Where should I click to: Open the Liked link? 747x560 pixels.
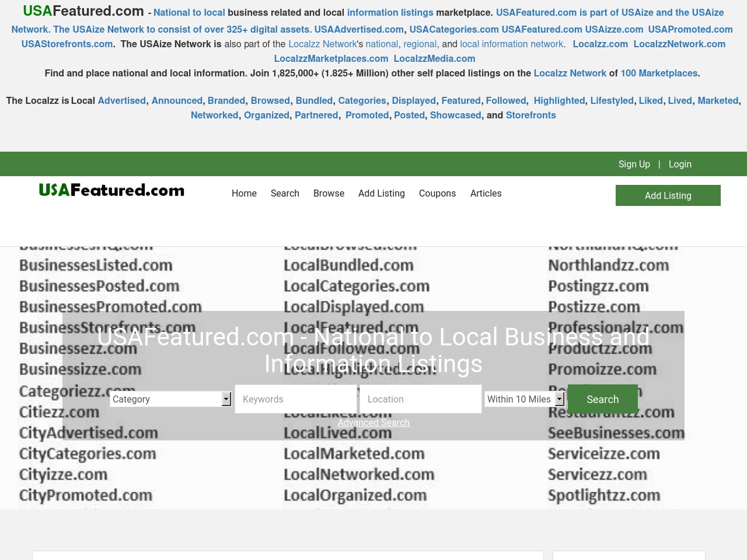(651, 100)
